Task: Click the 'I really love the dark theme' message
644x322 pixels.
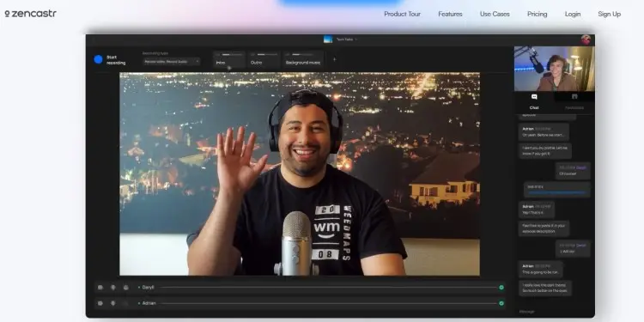Action: (x=544, y=288)
